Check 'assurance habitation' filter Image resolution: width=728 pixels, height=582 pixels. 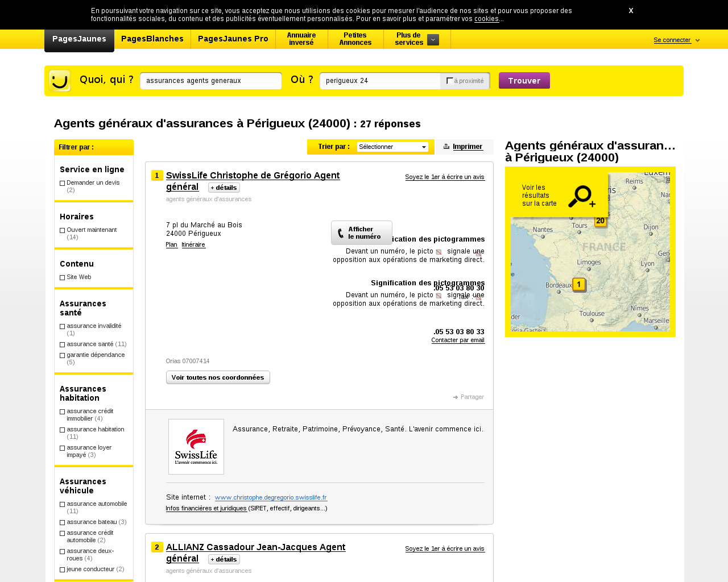[x=63, y=430]
